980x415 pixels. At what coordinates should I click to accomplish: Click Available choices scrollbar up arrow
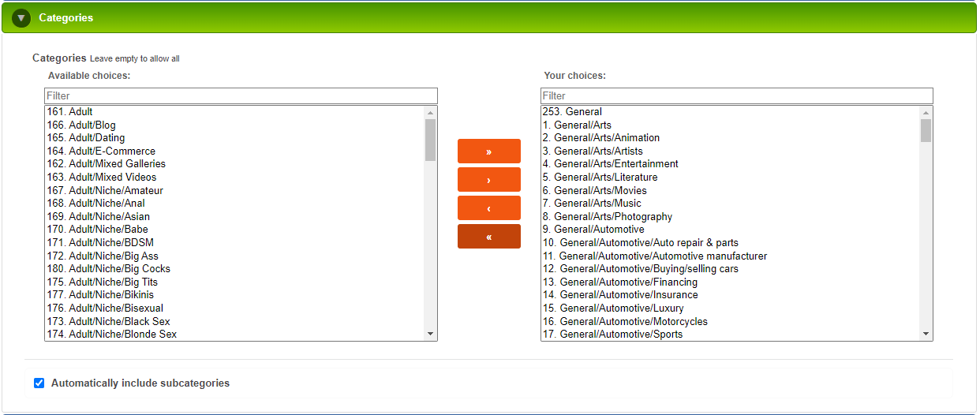click(x=430, y=112)
